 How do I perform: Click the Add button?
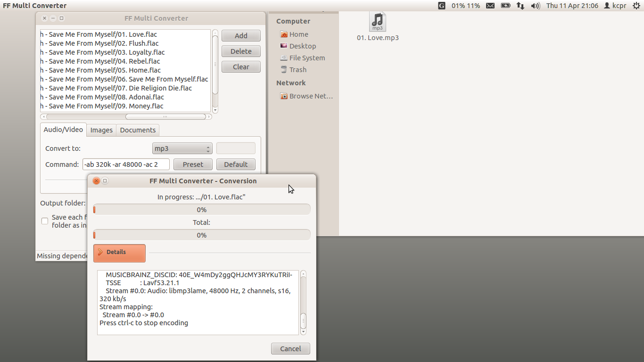(241, 36)
